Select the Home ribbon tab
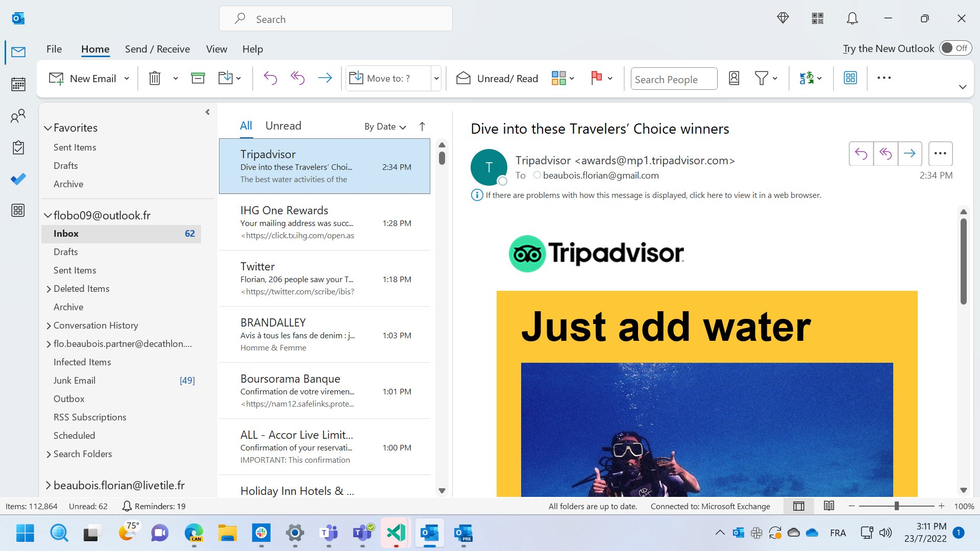 tap(95, 49)
